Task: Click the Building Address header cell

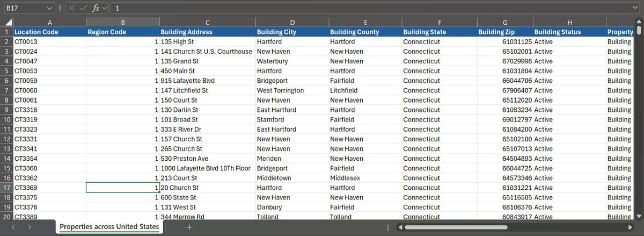Action: click(x=207, y=32)
